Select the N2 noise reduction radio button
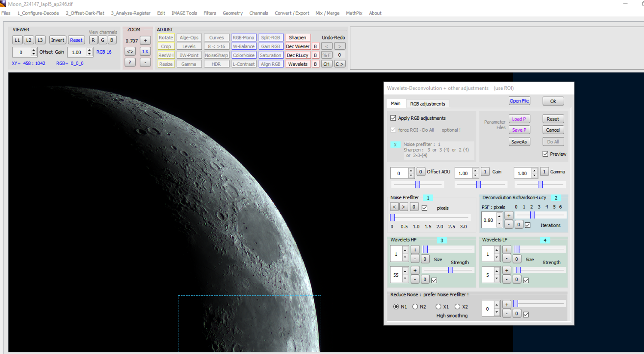The width and height of the screenshot is (644, 354). [415, 307]
